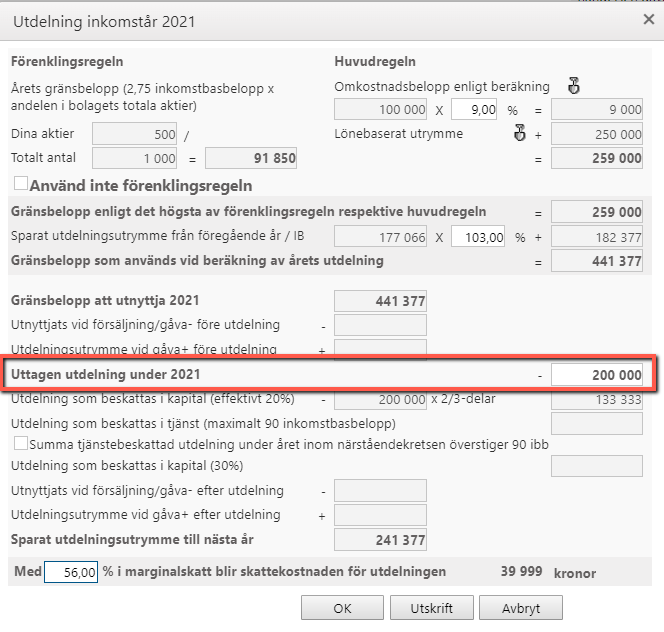Enable Använd inte förenklingsregeln checkbox
Viewport: 664px width, 632px height.
21,184
